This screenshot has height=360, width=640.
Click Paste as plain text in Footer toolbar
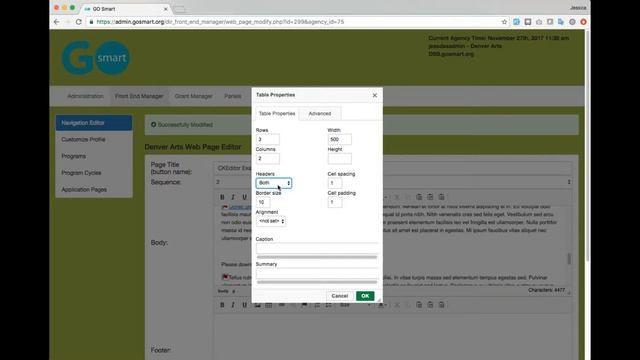click(430, 305)
